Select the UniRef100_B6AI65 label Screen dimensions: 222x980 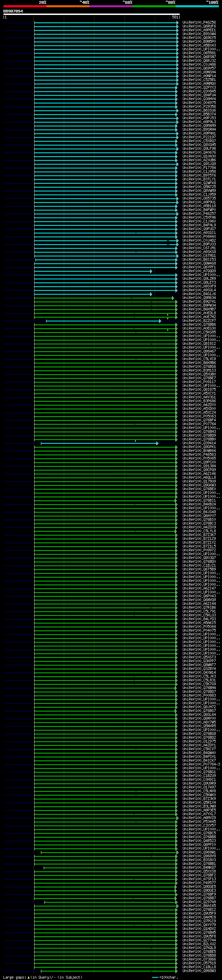pyautogui.click(x=199, y=906)
